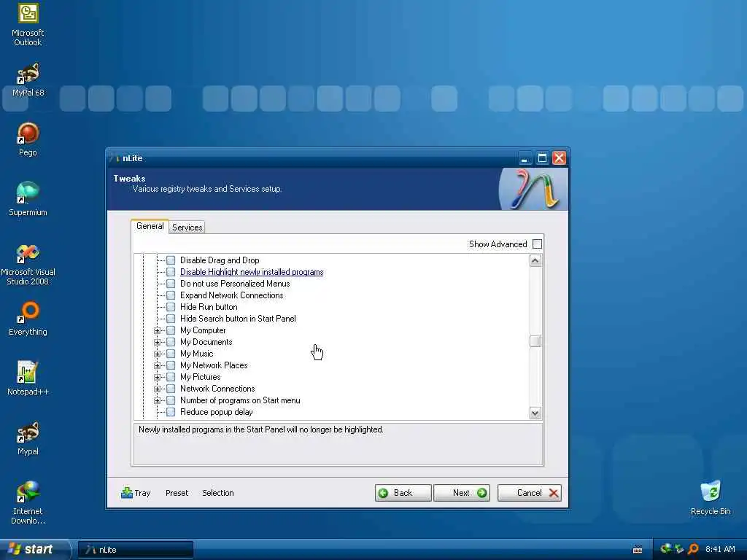
Task: Tick the Hide Run button checkbox
Action: point(171,307)
